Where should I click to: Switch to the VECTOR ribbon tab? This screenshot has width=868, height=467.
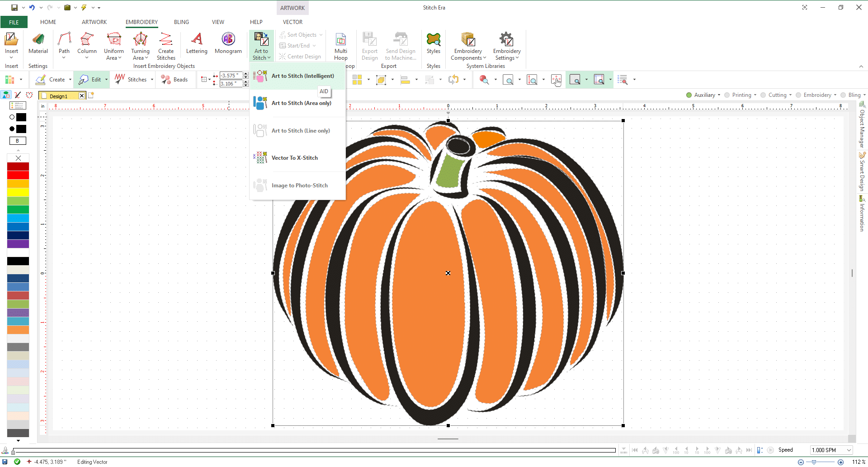click(x=292, y=22)
